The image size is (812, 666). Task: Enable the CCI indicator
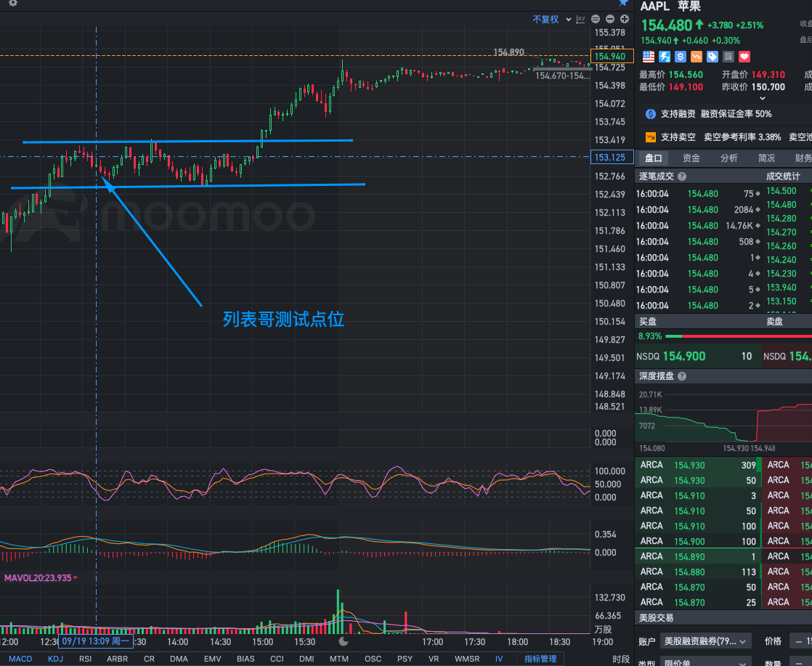tap(277, 659)
